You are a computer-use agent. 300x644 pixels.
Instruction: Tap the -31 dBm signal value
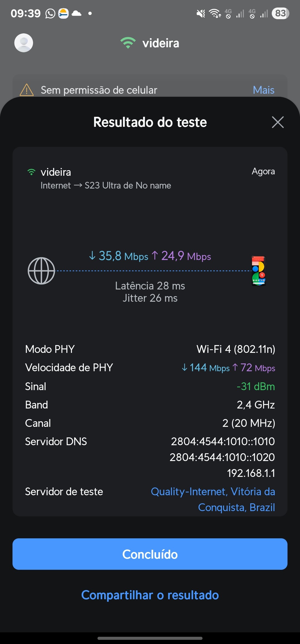(256, 387)
